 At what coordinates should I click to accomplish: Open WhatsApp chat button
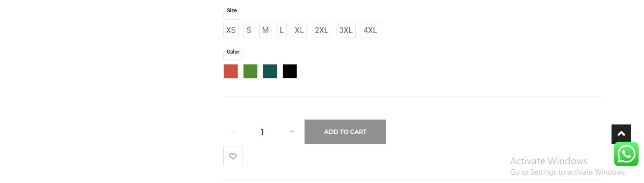[x=626, y=154]
